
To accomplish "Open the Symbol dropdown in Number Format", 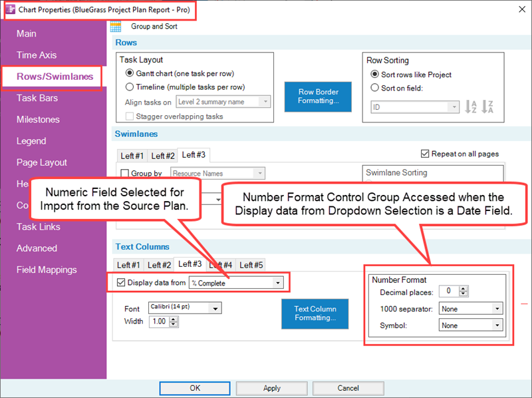I will tap(498, 325).
